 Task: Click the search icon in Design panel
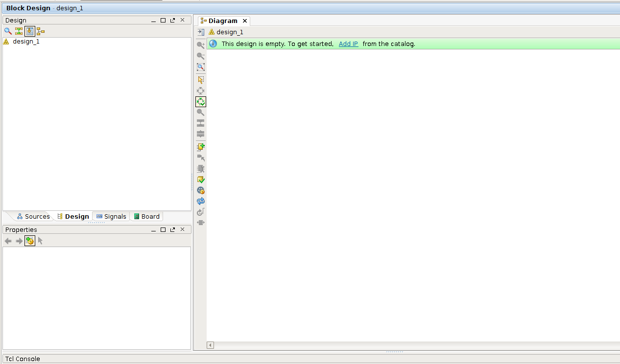coord(8,31)
